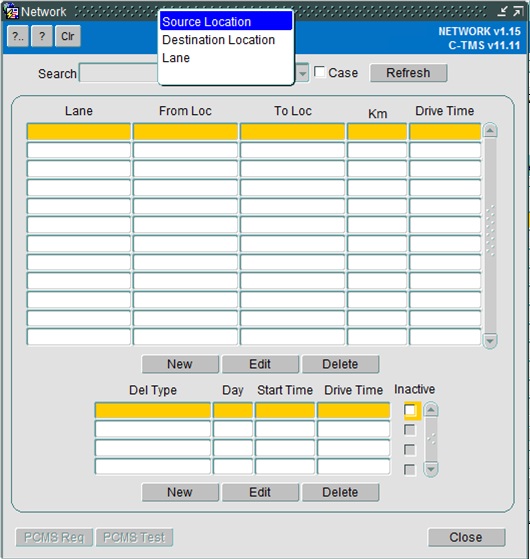Focus the Search input field
Viewport: 530px width, 559px height.
(118, 73)
